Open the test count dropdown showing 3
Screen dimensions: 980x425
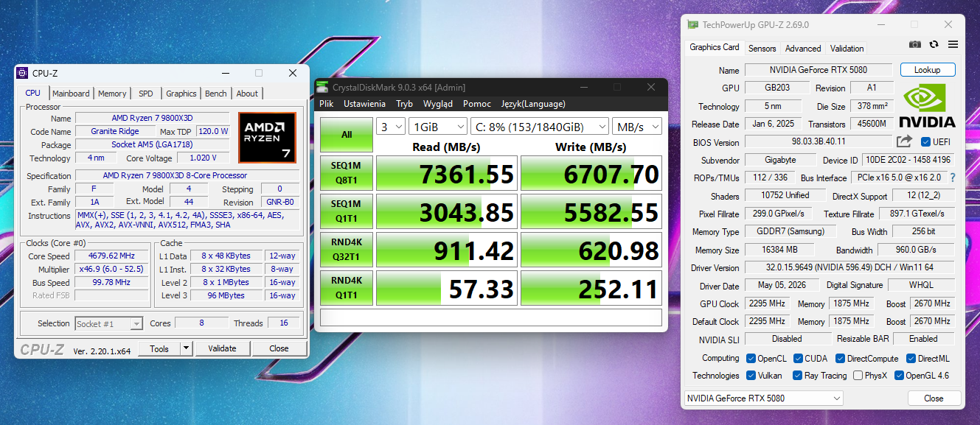click(391, 127)
